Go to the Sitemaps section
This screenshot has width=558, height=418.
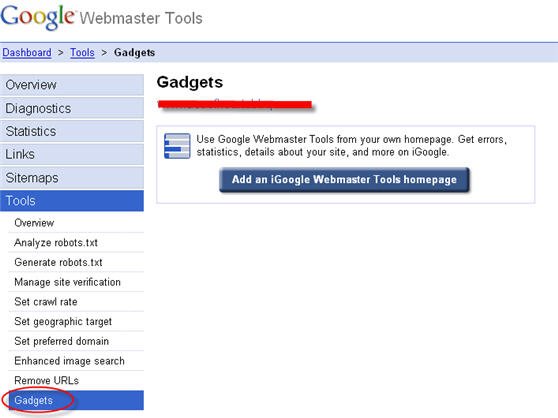click(x=72, y=178)
